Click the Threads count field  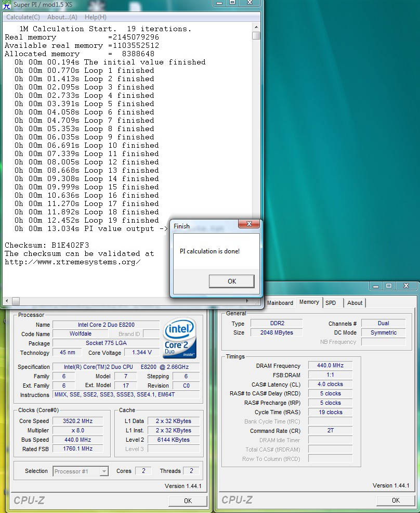pos(191,471)
